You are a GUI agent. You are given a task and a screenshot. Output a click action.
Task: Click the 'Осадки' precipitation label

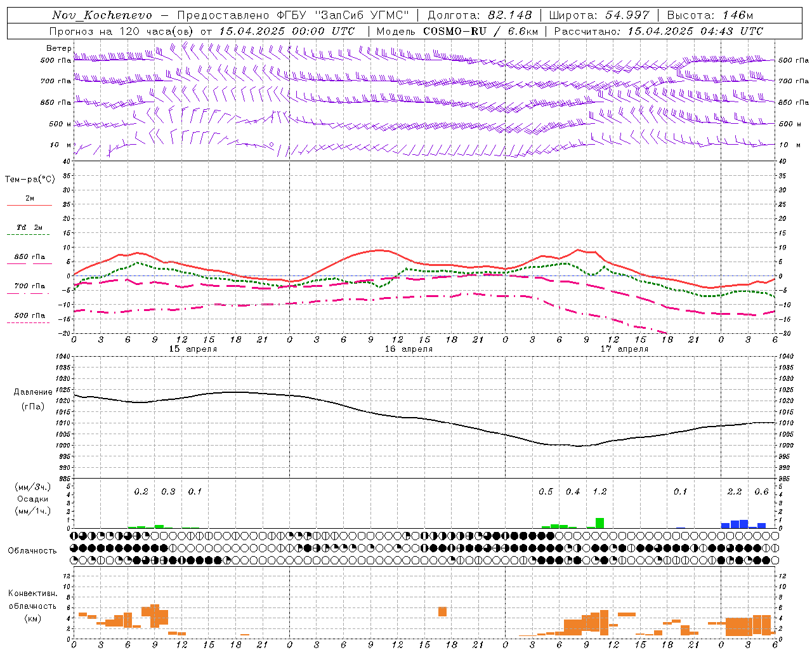point(33,499)
